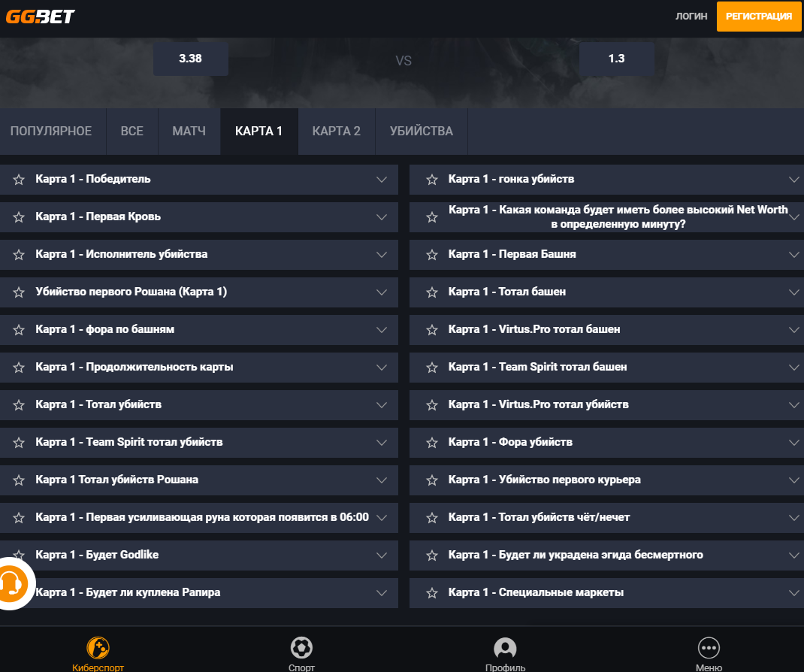The width and height of the screenshot is (804, 672).
Task: Expand Карта 1 - Тотал убийств chevron
Action: [x=382, y=405]
